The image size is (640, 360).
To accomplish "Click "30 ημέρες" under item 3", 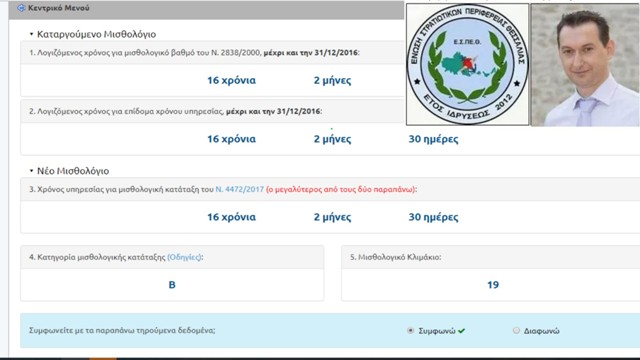I will click(433, 217).
